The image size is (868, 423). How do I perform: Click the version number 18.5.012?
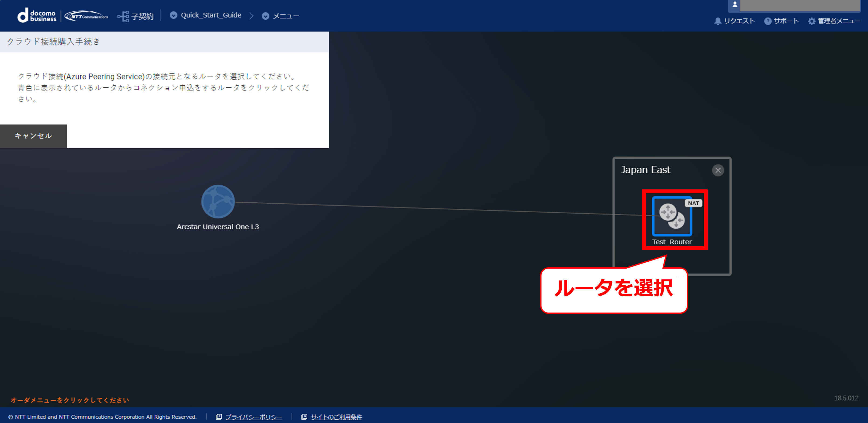tap(846, 398)
